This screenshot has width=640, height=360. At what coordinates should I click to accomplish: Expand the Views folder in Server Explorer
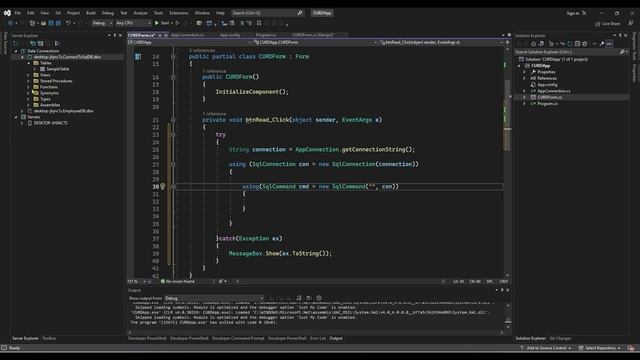coord(28,75)
